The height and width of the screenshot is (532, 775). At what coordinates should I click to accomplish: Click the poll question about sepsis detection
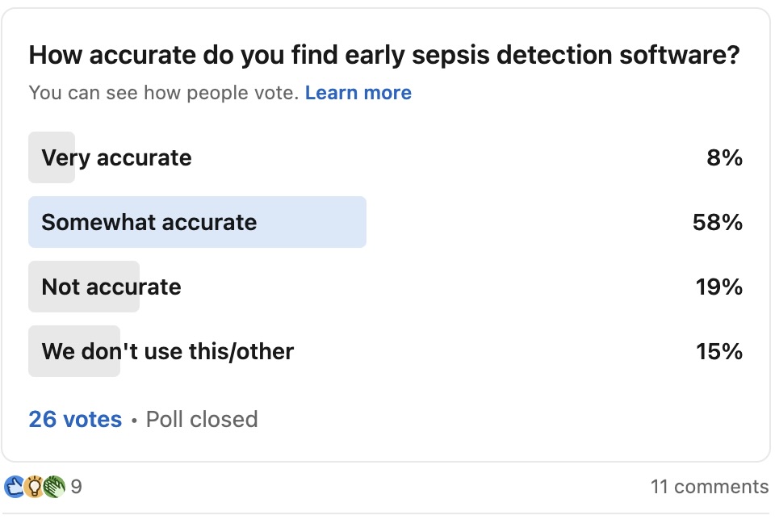pos(384,55)
